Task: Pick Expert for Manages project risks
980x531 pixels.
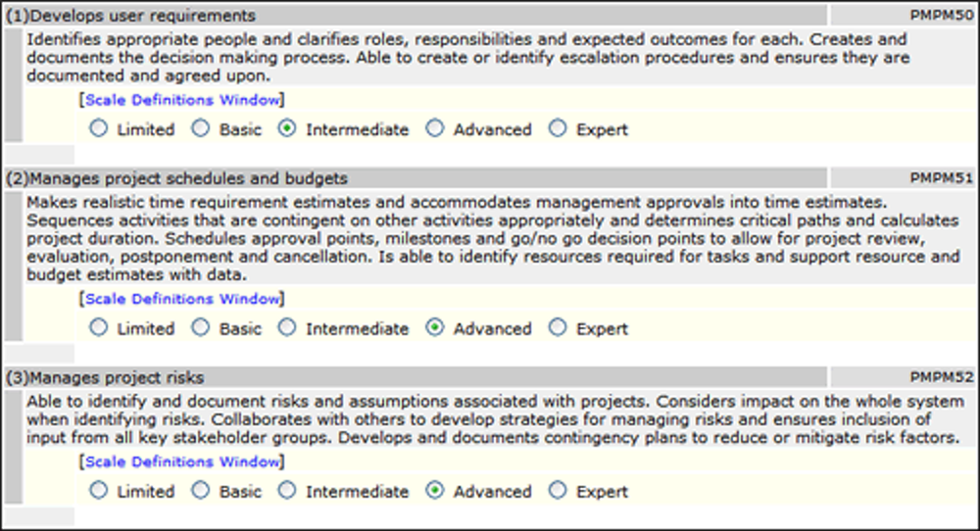Action: click(557, 491)
